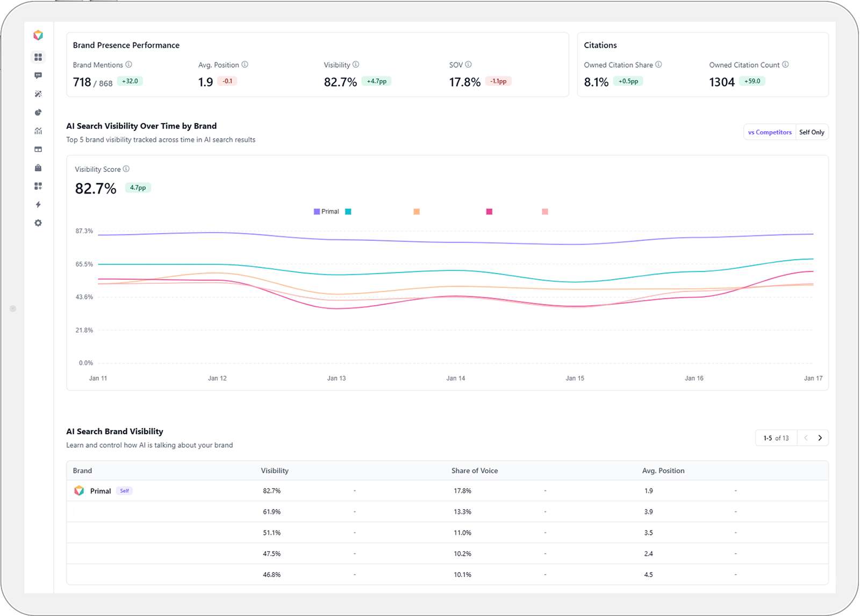Click the 3.9 avg. position cell
The height and width of the screenshot is (616, 860).
click(649, 512)
